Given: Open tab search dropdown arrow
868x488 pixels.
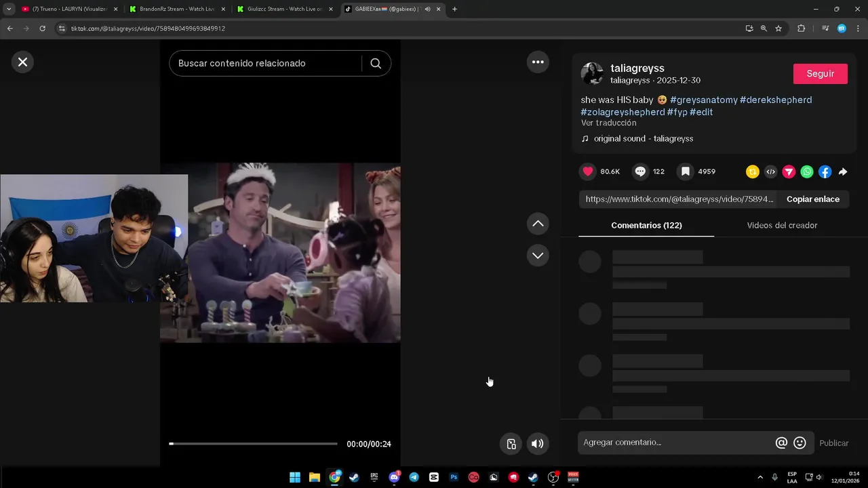Looking at the screenshot, I should tap(8, 9).
